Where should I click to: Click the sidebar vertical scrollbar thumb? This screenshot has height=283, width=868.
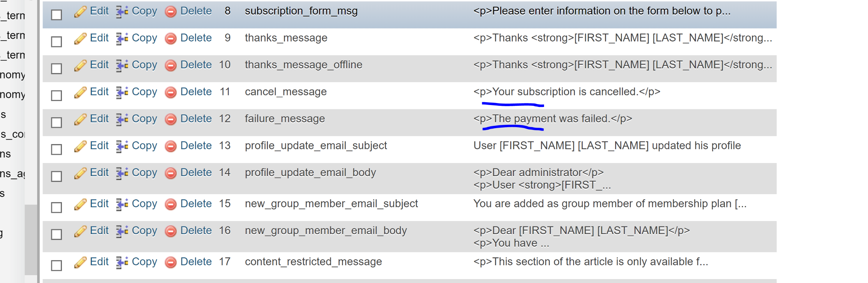click(31, 240)
